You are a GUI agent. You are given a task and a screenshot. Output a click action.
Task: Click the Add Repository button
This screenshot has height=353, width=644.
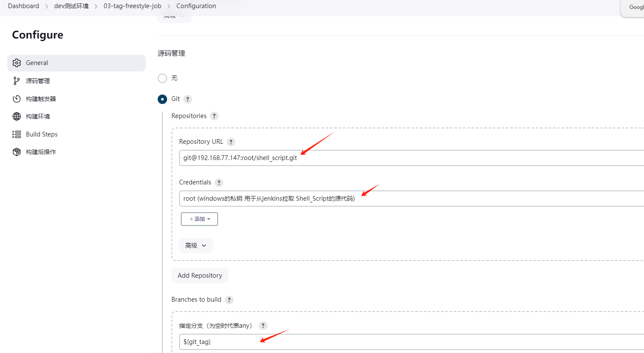point(200,276)
